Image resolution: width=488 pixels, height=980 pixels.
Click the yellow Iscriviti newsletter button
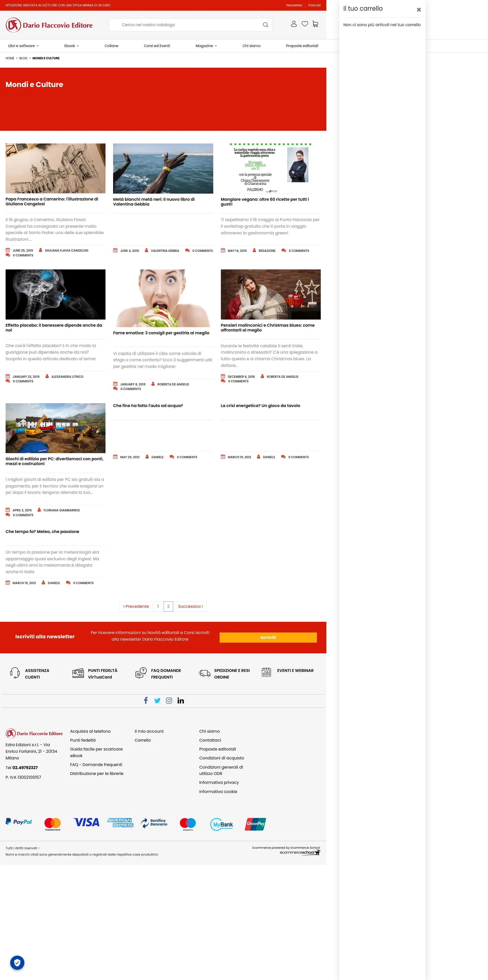pyautogui.click(x=268, y=637)
